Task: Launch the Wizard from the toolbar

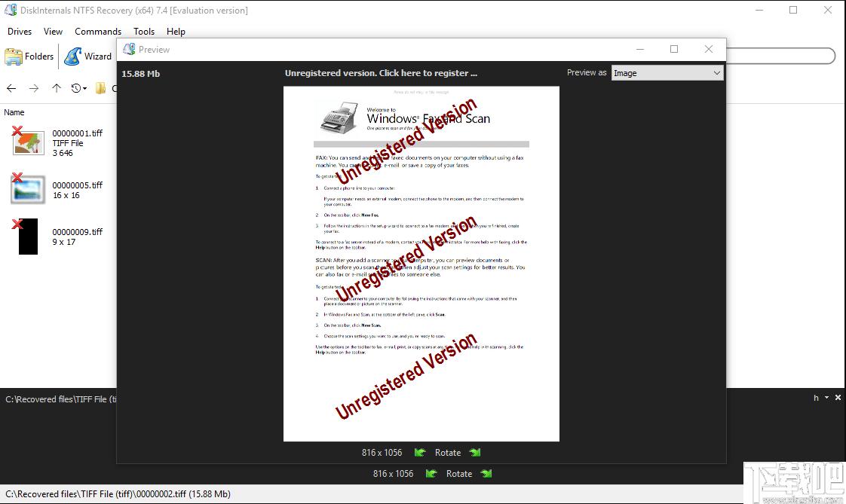Action: [87, 56]
